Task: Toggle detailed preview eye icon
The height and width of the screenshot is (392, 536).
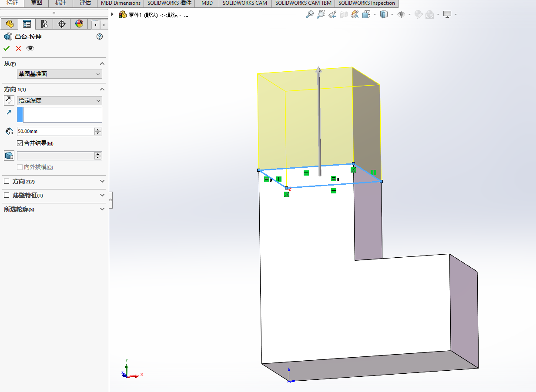Action: [x=30, y=48]
